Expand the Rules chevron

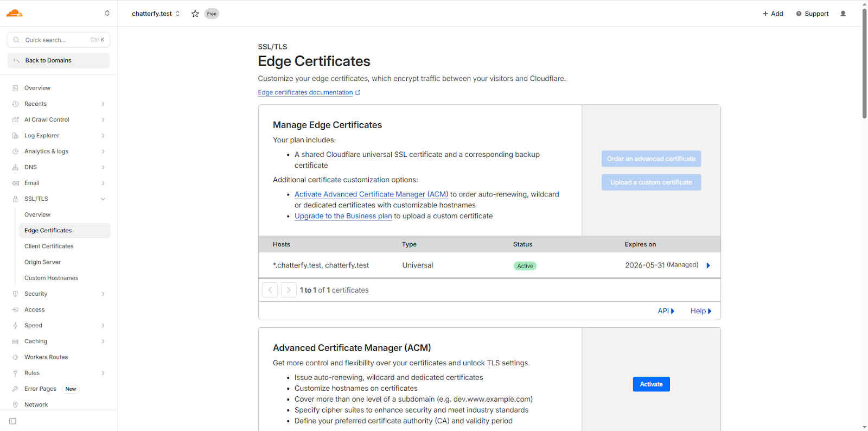(103, 373)
